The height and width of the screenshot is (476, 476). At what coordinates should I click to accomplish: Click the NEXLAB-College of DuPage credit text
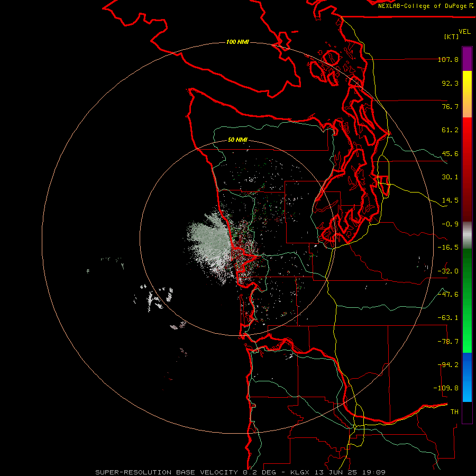(425, 6)
